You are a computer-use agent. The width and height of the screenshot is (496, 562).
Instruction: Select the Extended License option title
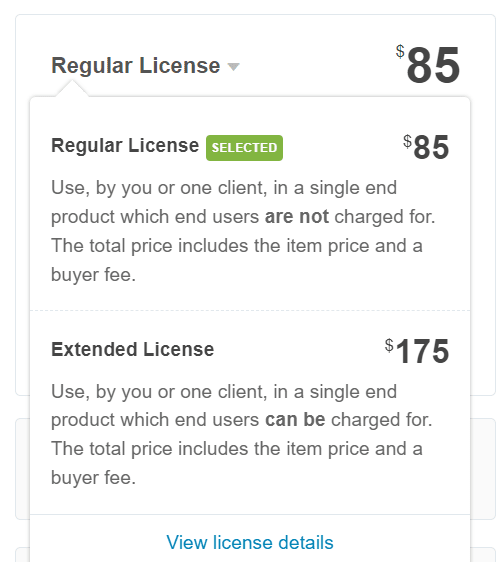click(133, 349)
